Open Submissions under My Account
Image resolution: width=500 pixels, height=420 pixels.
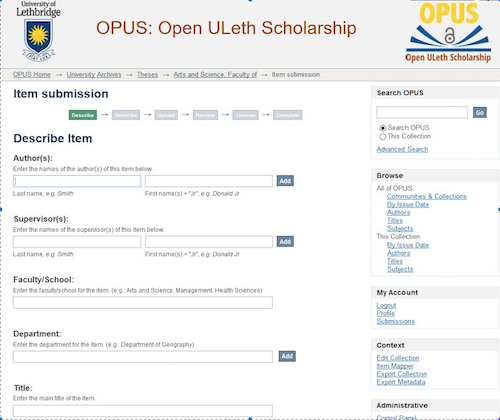click(396, 321)
